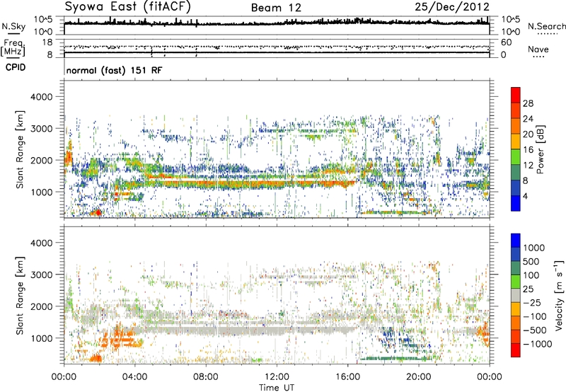Click the '-25' velocity colorbar tick
Viewport: 566px width, 392px height.
531,302
